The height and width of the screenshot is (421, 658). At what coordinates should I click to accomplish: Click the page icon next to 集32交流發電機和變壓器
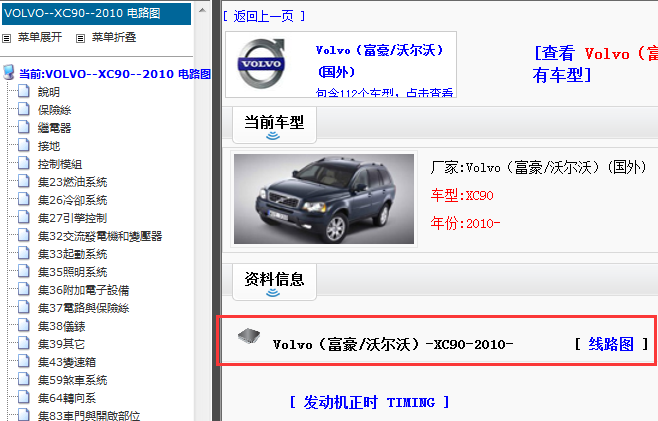(x=24, y=235)
